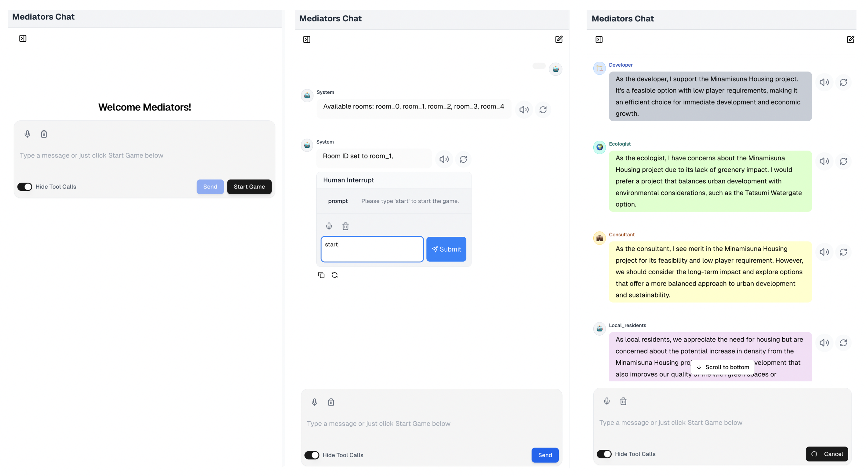Play audio for Consultant message
868x476 pixels.
tap(824, 252)
